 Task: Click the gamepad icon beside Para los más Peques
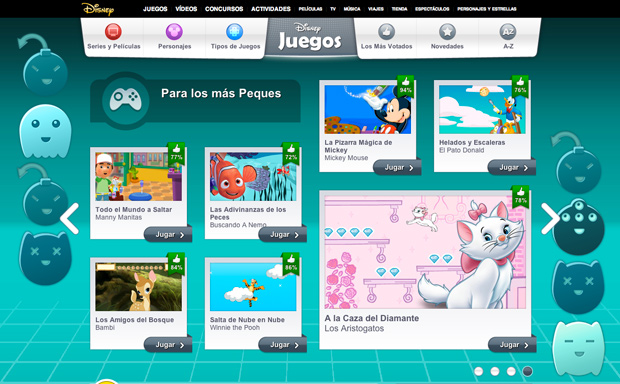point(126,100)
